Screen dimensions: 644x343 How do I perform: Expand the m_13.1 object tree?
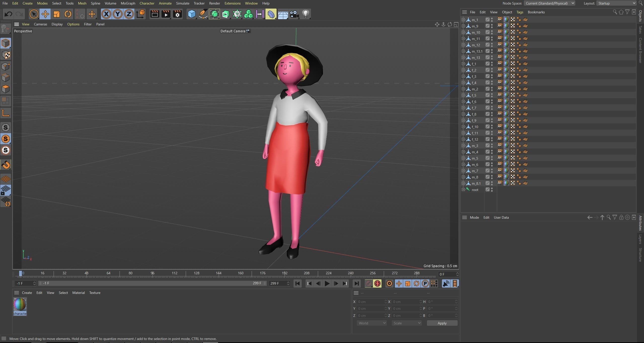click(463, 51)
